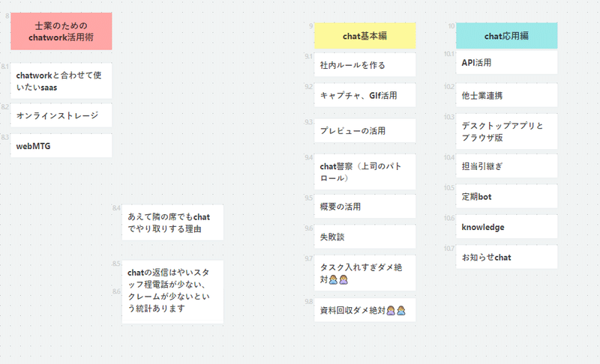Select the 他士業連携 card

pos(507,95)
